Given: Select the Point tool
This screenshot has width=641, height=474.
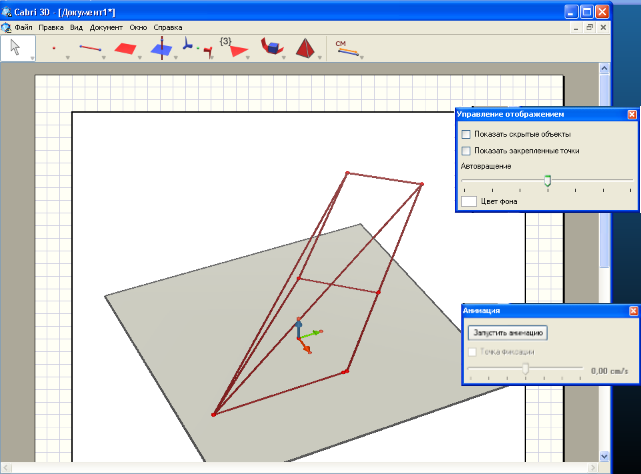Looking at the screenshot, I should (x=53, y=47).
